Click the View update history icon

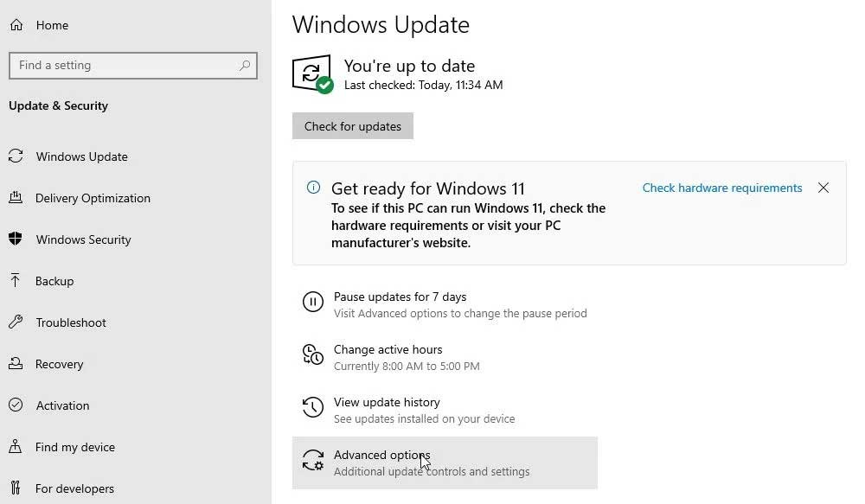pos(312,407)
